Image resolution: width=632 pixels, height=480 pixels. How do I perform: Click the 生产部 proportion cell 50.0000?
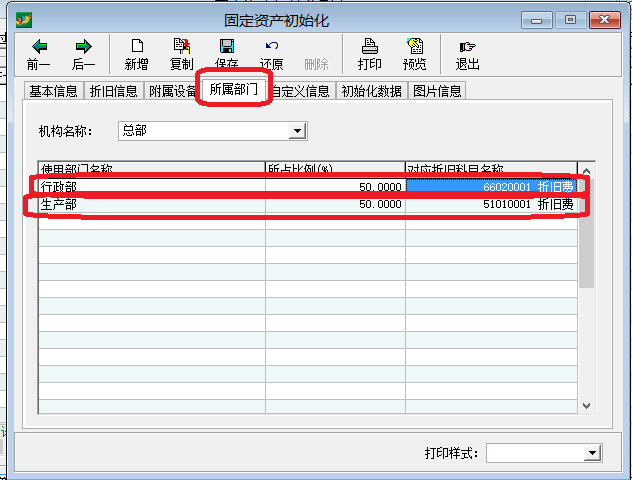[335, 204]
